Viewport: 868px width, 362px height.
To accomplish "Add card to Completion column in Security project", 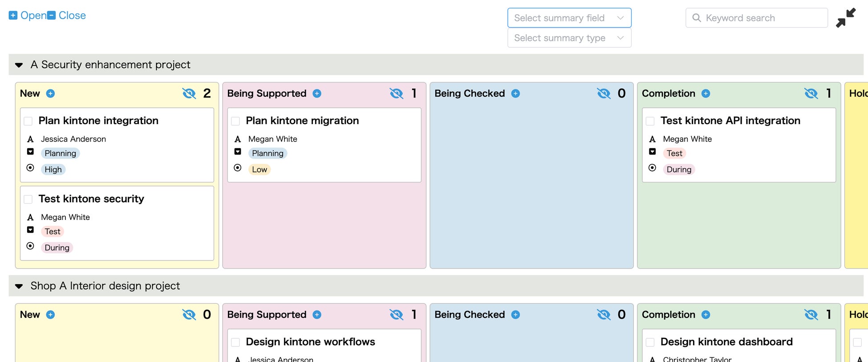I will [706, 94].
